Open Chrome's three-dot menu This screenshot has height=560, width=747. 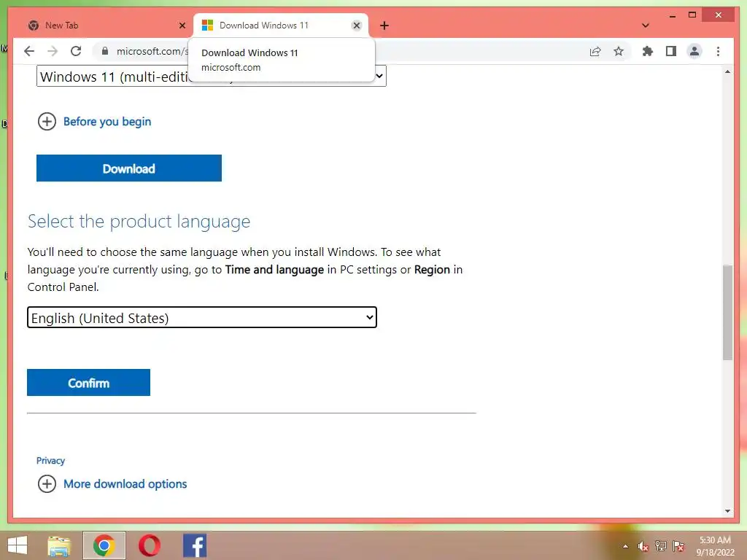tap(718, 51)
